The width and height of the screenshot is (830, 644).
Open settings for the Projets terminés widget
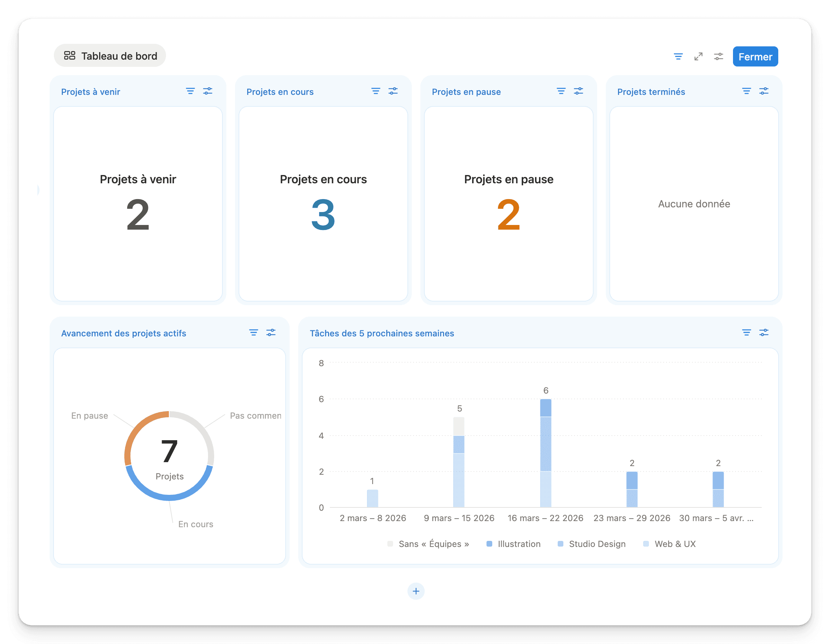pyautogui.click(x=764, y=91)
